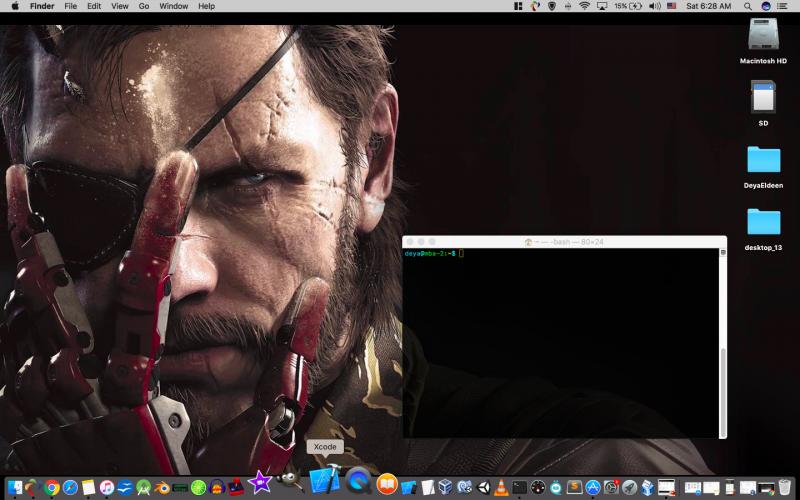
Task: Open the App Store from dock
Action: pyautogui.click(x=593, y=488)
